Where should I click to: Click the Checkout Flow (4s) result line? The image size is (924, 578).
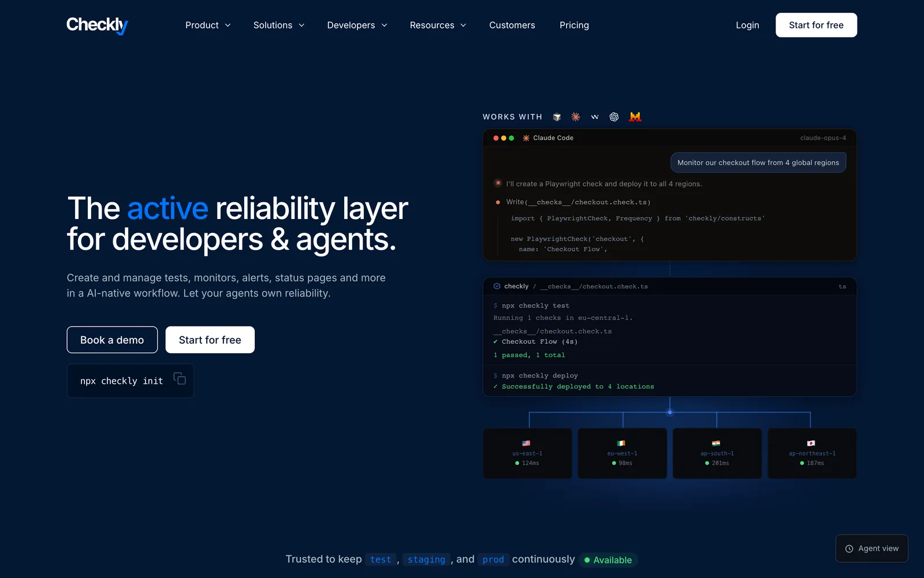click(x=535, y=342)
